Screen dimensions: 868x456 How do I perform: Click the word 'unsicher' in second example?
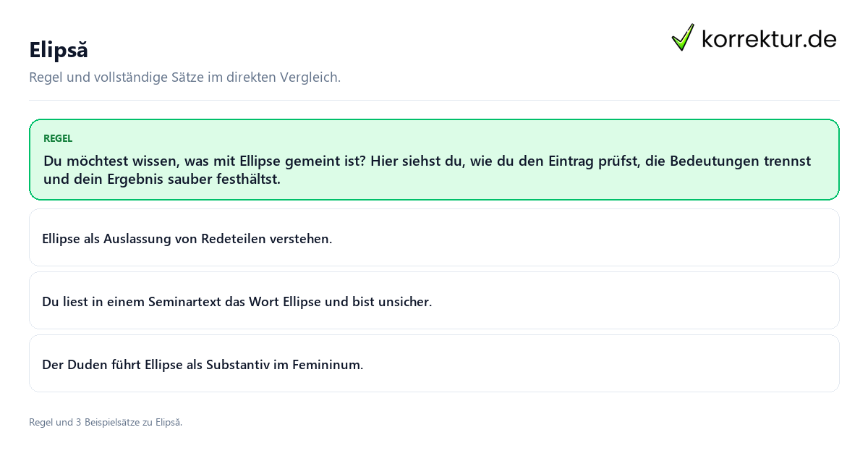(404, 301)
